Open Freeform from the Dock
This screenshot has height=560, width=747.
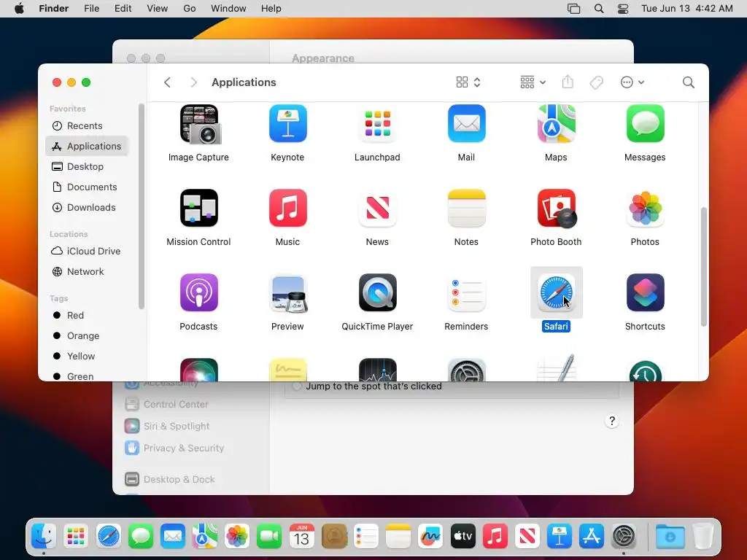coord(430,537)
